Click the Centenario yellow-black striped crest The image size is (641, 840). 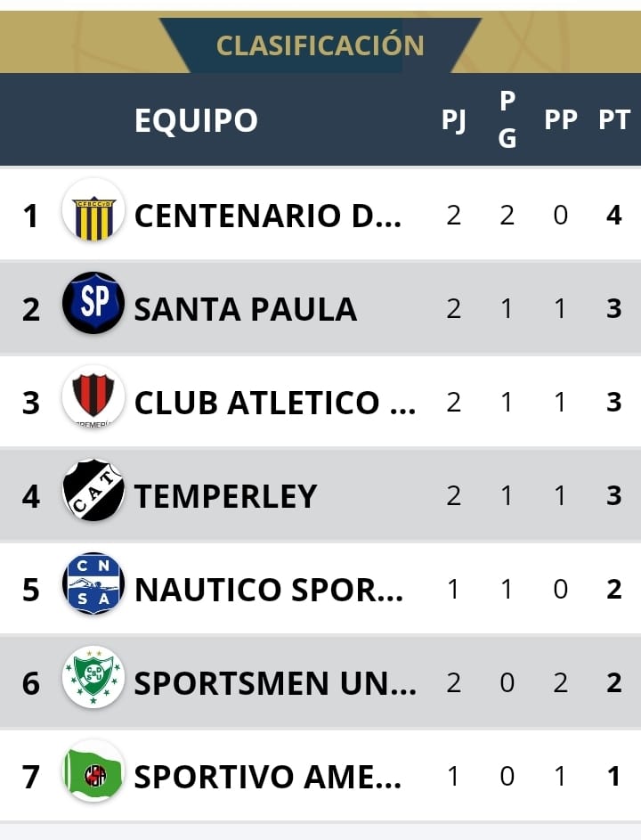coord(93,215)
